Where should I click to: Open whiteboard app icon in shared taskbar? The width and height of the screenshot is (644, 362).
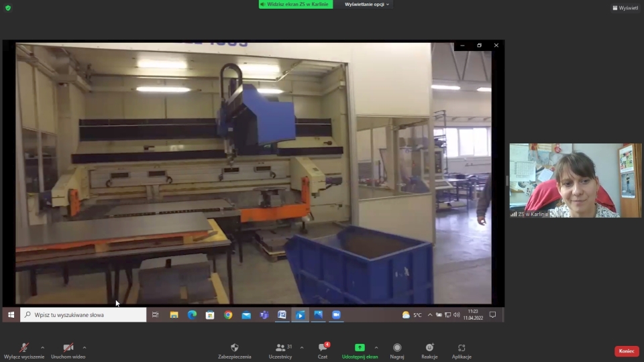pos(282,315)
